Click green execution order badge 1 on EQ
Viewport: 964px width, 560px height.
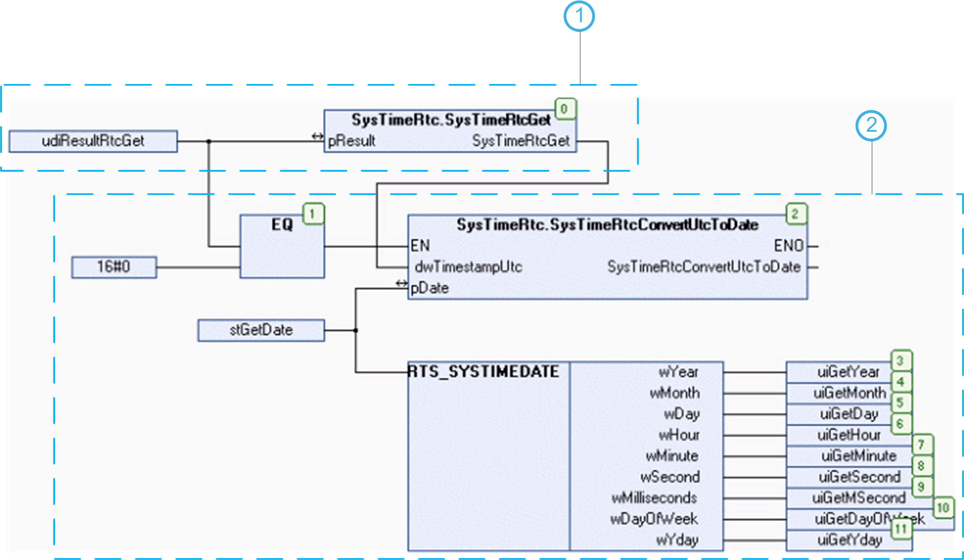point(313,214)
